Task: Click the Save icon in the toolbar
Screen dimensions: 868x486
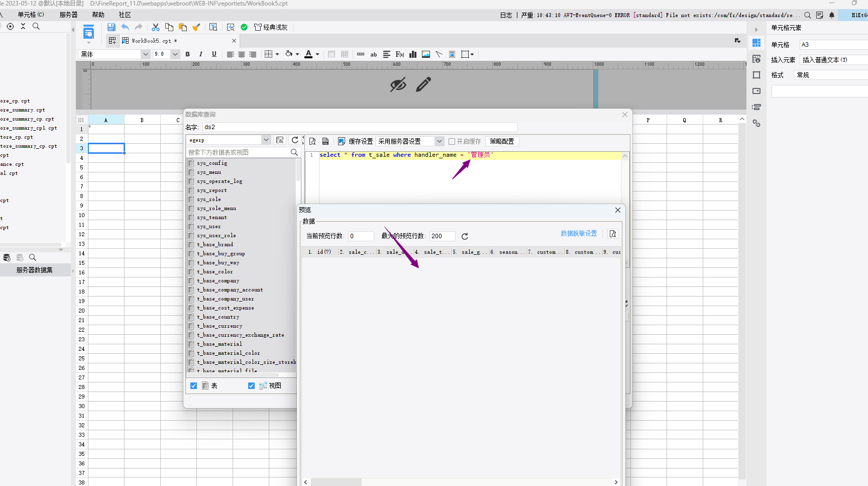Action: pos(112,27)
